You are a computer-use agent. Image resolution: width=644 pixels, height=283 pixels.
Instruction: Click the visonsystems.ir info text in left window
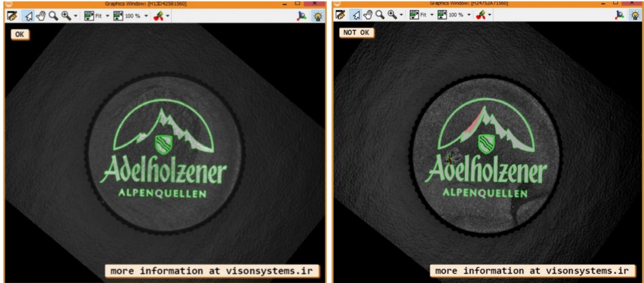(x=212, y=271)
